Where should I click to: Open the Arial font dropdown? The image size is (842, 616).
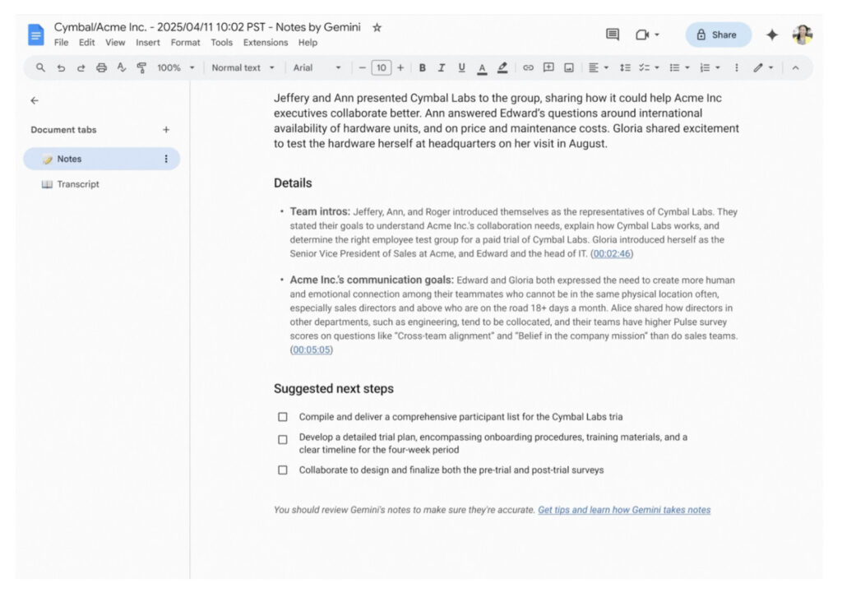[317, 67]
